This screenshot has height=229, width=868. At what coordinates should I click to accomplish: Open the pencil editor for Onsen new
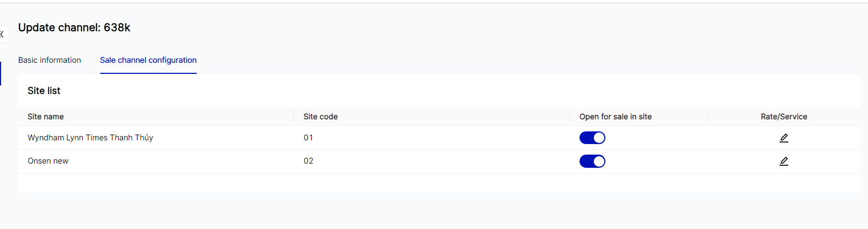point(784,161)
